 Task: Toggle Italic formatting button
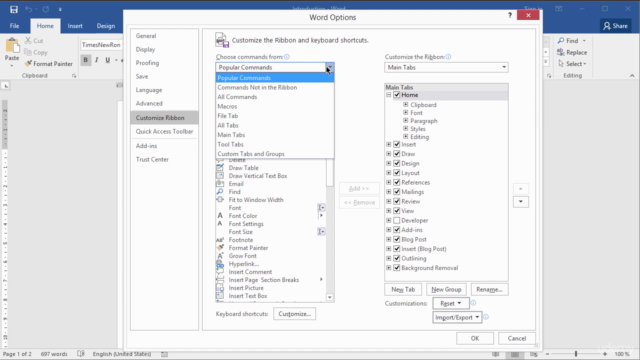(97, 60)
